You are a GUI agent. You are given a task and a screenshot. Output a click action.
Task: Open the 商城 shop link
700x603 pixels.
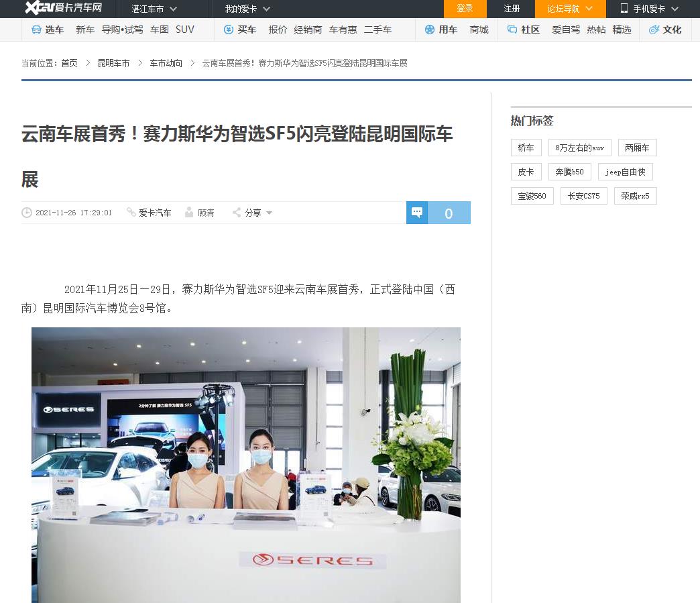479,30
